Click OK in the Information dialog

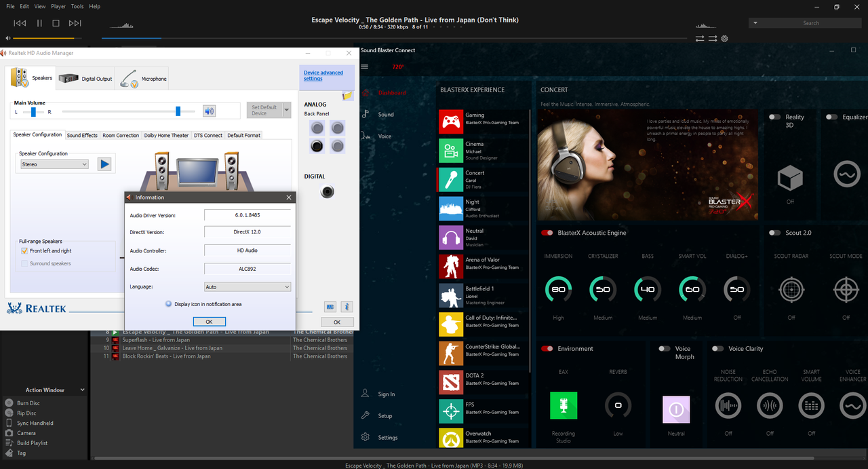(209, 322)
